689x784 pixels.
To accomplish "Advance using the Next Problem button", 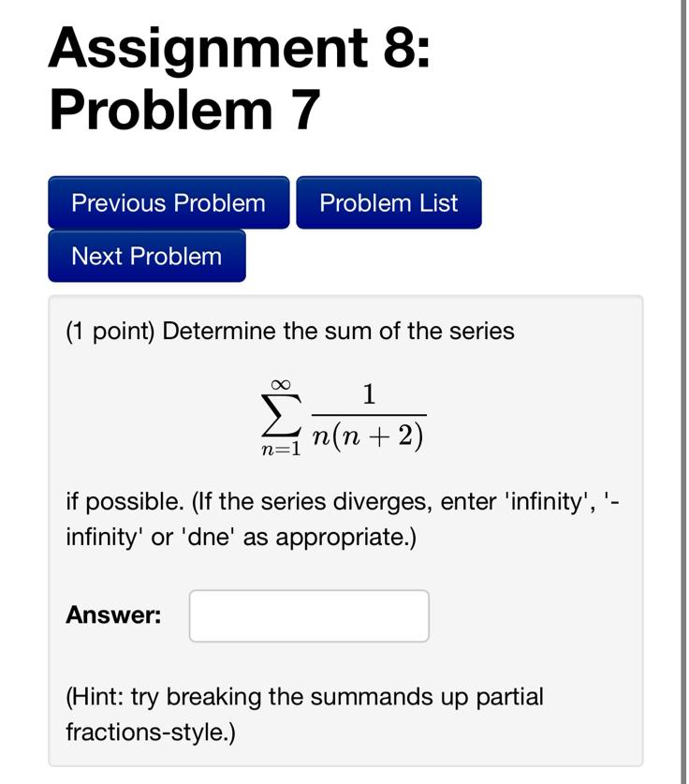I will tap(146, 256).
